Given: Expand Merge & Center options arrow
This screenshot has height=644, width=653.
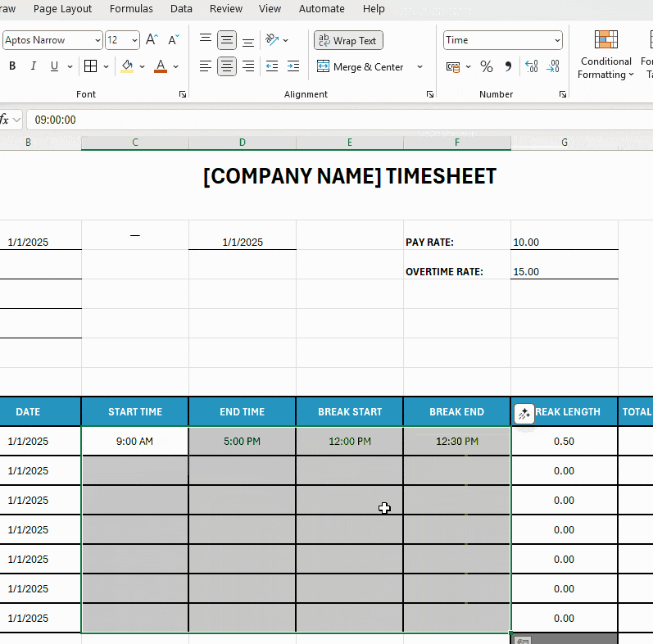Looking at the screenshot, I should click(419, 66).
